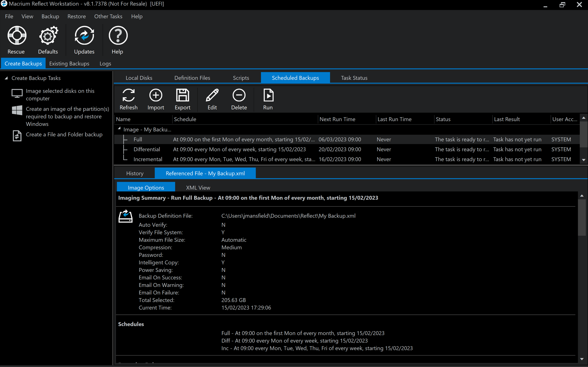Export the selected schedule
Screen dimensions: 588x367
point(183,95)
